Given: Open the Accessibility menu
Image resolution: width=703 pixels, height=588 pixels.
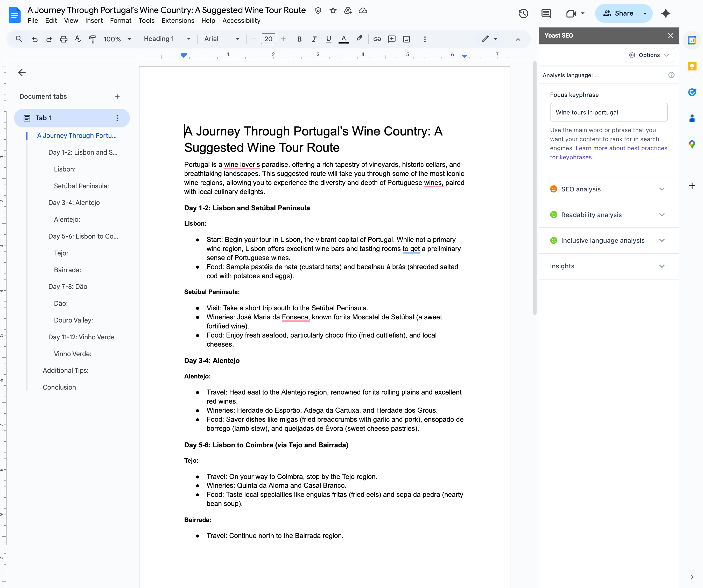Looking at the screenshot, I should 241,20.
